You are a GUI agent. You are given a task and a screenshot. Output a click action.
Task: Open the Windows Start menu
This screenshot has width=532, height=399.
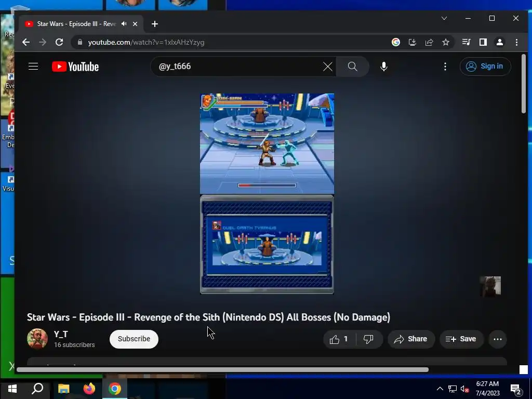[12, 389]
